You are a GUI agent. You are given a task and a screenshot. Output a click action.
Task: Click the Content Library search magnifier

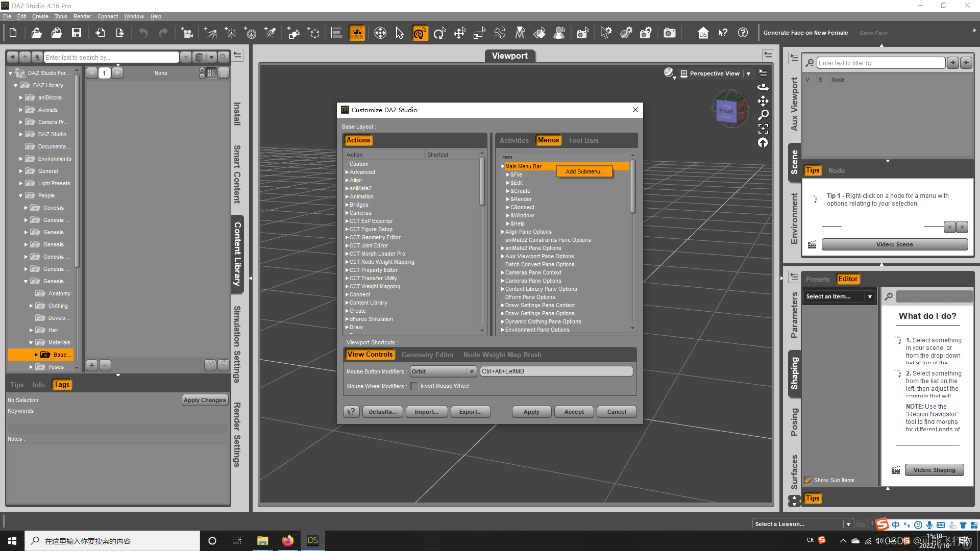point(223,57)
